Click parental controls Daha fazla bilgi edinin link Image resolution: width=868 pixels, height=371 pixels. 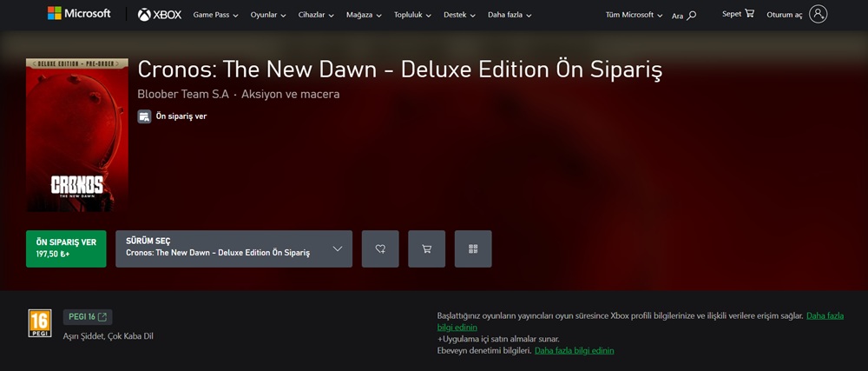(574, 350)
